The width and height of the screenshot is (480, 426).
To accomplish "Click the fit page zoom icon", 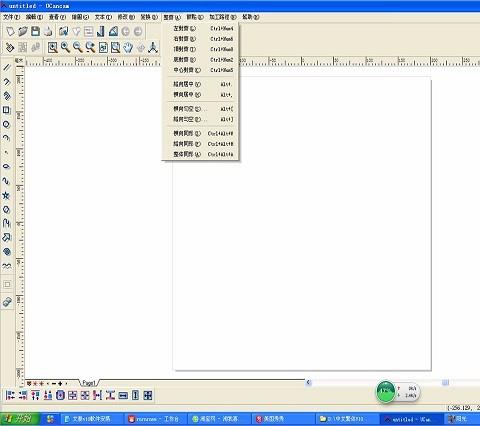I will pos(103,48).
